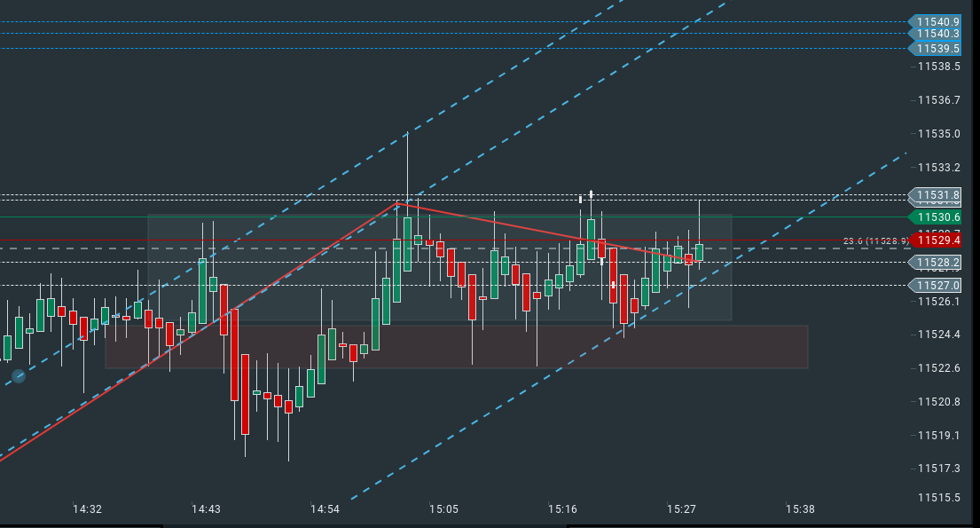Select the blue 11539.5 price level tag

point(935,48)
